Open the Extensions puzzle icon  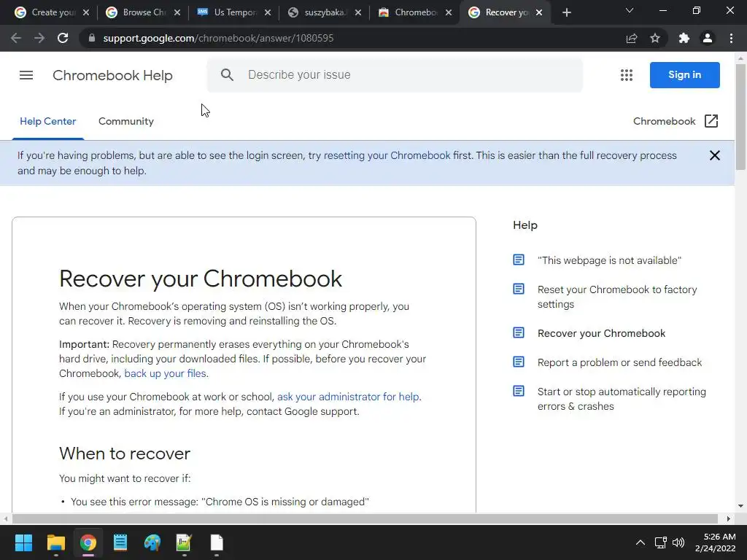(x=684, y=38)
